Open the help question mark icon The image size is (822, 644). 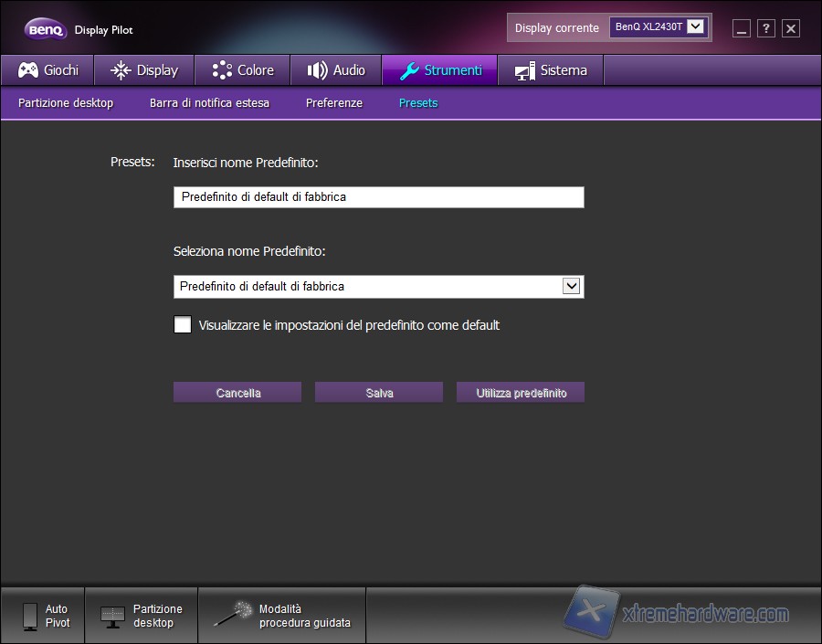click(765, 28)
